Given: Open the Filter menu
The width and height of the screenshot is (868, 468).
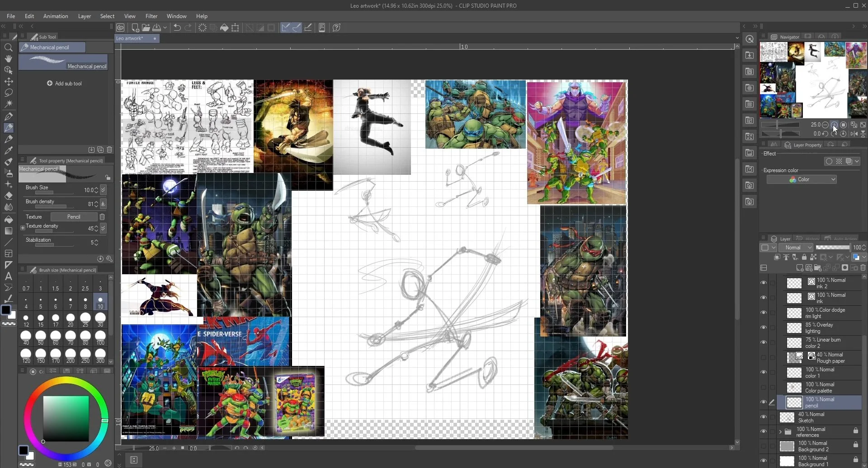Looking at the screenshot, I should [151, 16].
